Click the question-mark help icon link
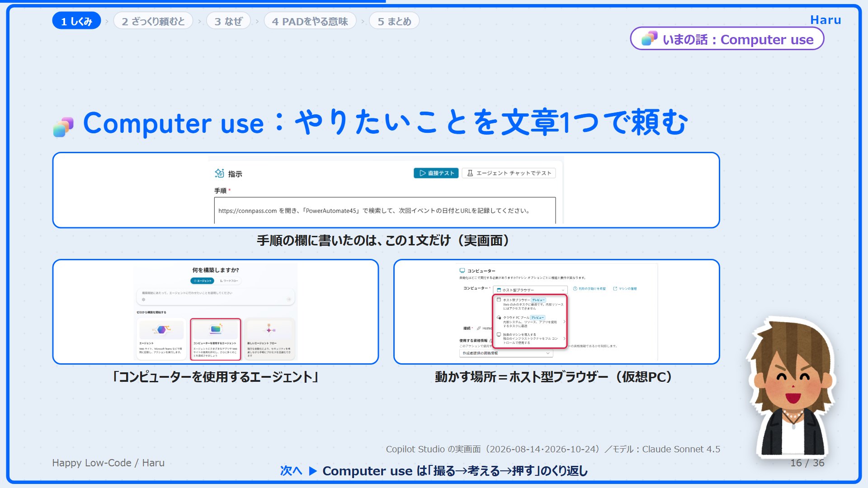The image size is (868, 488). coord(589,288)
